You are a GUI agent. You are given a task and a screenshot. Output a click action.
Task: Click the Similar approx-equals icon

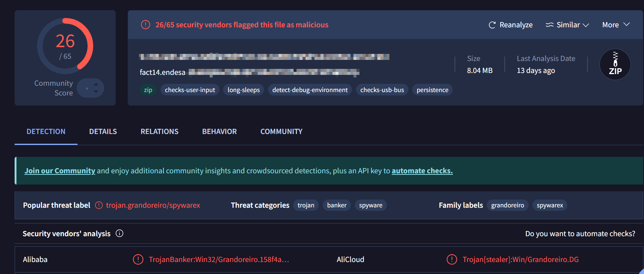[549, 25]
